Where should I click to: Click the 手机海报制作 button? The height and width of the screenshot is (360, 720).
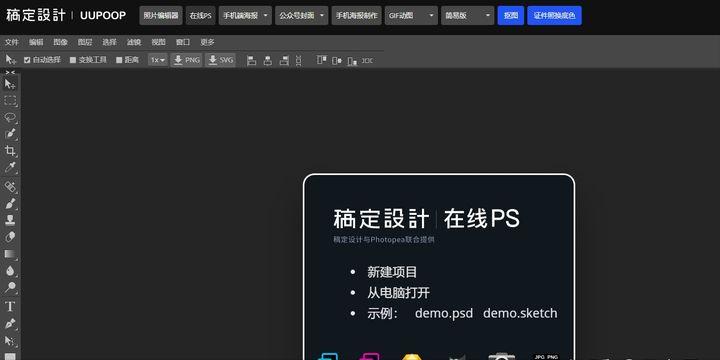(x=356, y=16)
